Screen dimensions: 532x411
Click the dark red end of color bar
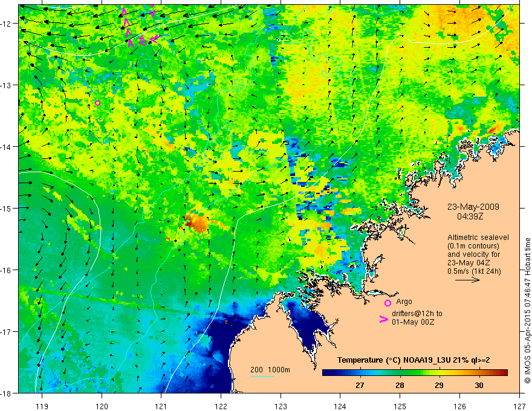[x=504, y=372]
